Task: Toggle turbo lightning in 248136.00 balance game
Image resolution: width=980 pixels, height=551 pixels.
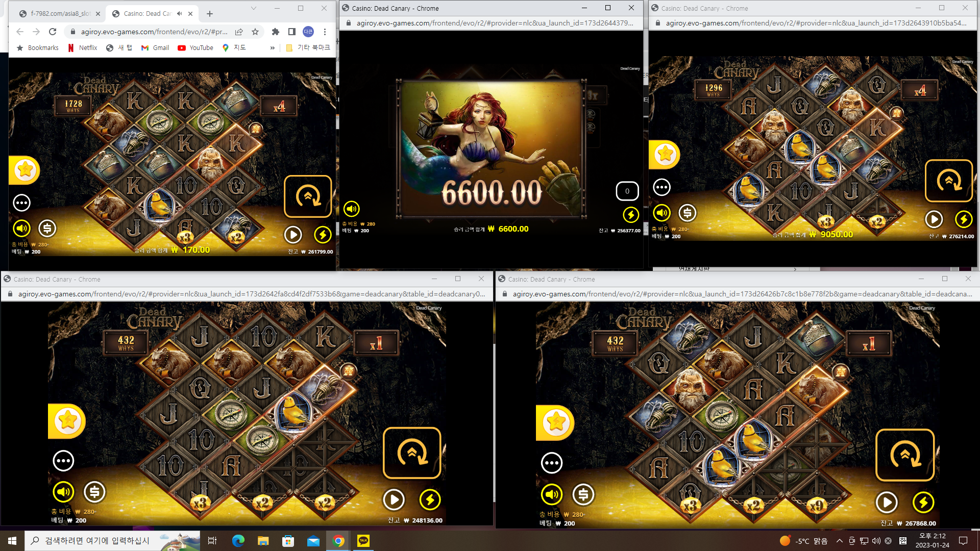Action: point(430,500)
